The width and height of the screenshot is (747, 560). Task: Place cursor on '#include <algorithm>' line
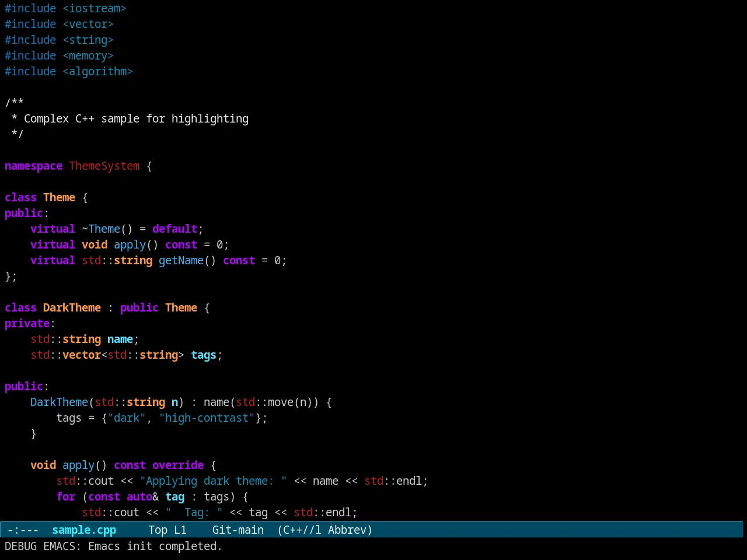pyautogui.click(x=69, y=71)
